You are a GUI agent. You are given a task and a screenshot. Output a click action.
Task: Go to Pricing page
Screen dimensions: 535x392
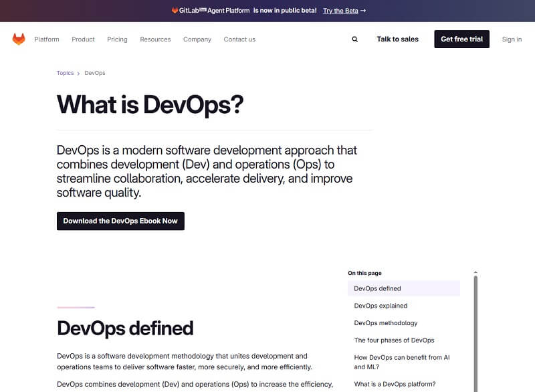pyautogui.click(x=117, y=39)
